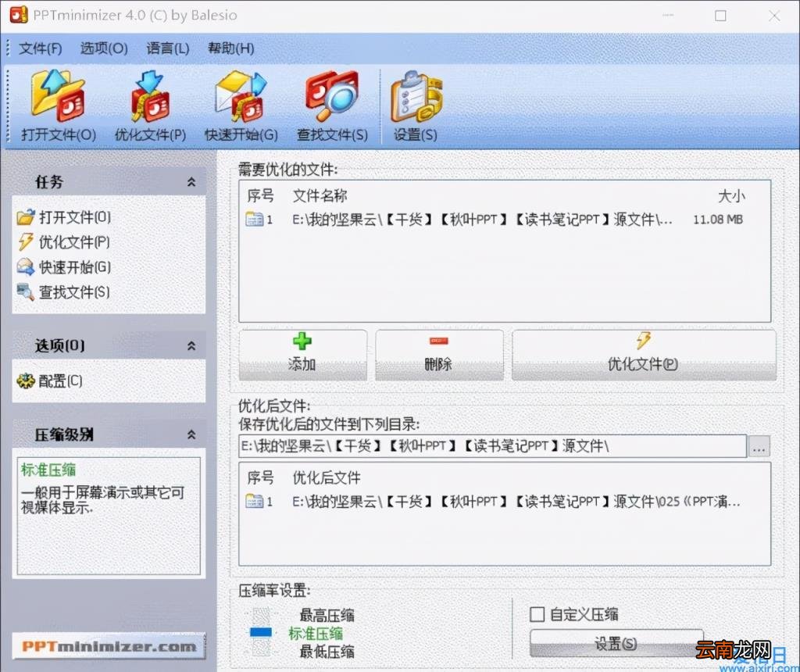Screen dimensions: 800x672
Task: Select 最高压缩 level on compression slider
Action: 327,615
